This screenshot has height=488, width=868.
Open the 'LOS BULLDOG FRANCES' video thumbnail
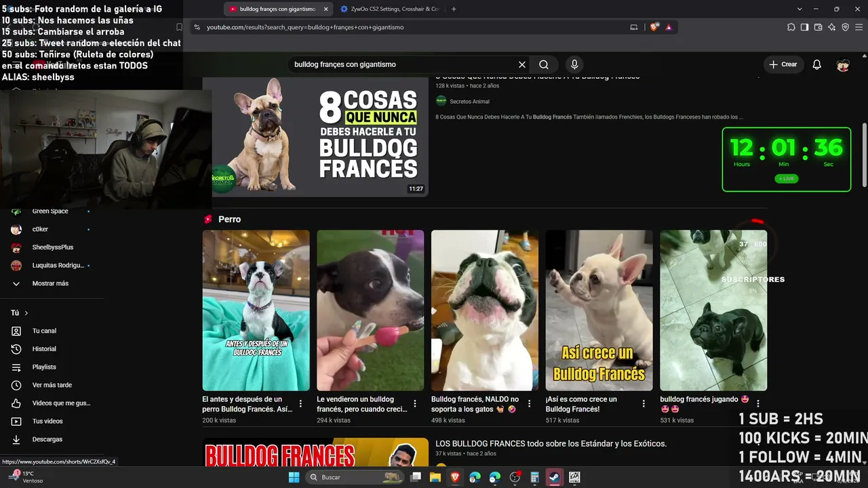(315, 453)
